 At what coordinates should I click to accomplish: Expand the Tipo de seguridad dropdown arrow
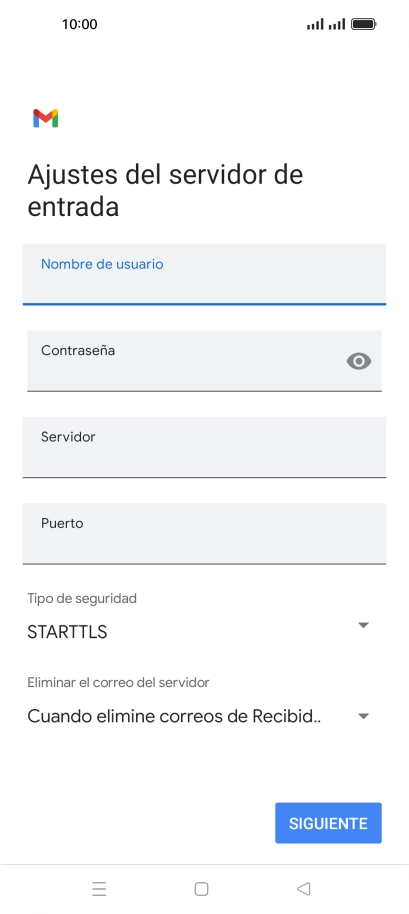[x=363, y=625]
